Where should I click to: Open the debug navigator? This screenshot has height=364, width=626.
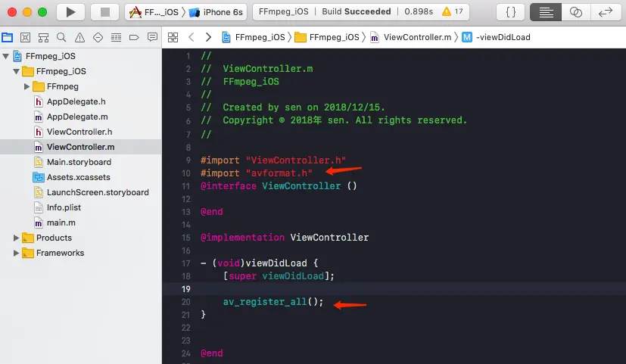click(116, 38)
